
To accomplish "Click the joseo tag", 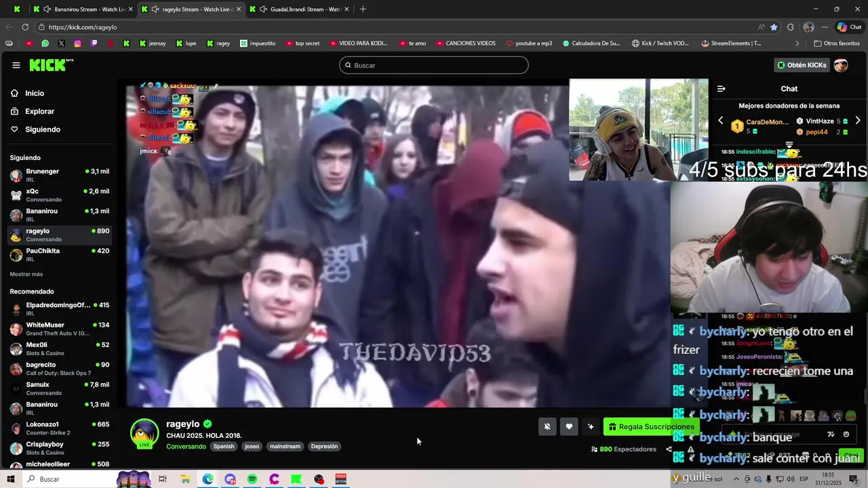I will tap(252, 447).
